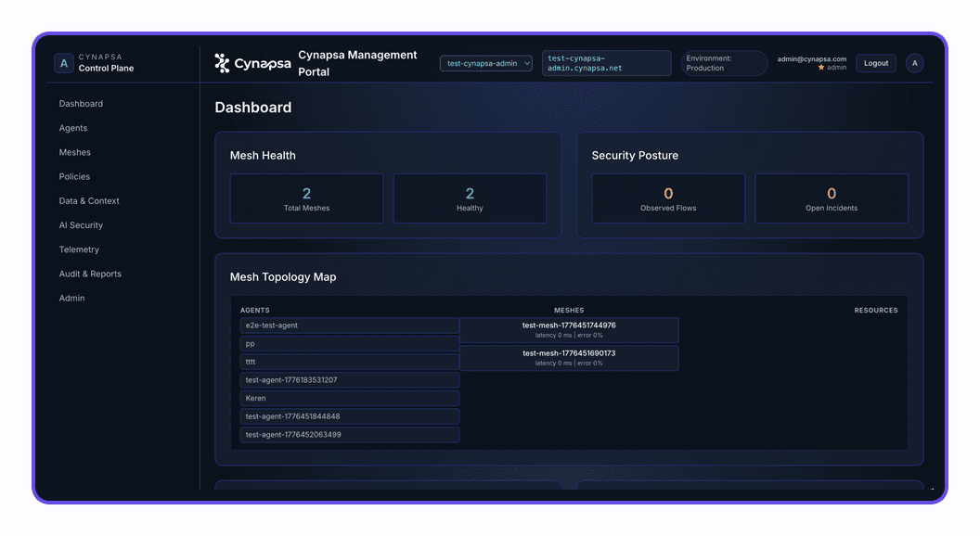980x536 pixels.
Task: Click the Mesh Health heading
Action: click(263, 156)
